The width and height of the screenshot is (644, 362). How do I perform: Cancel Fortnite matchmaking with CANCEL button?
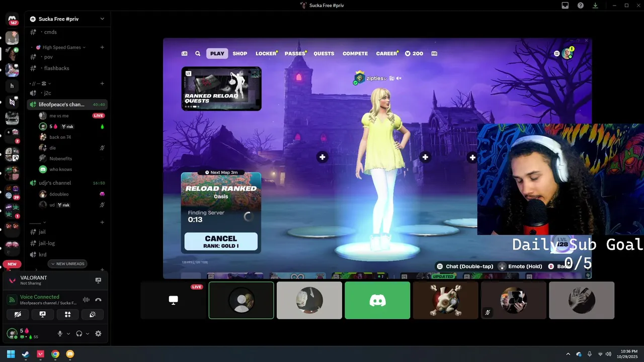(221, 241)
